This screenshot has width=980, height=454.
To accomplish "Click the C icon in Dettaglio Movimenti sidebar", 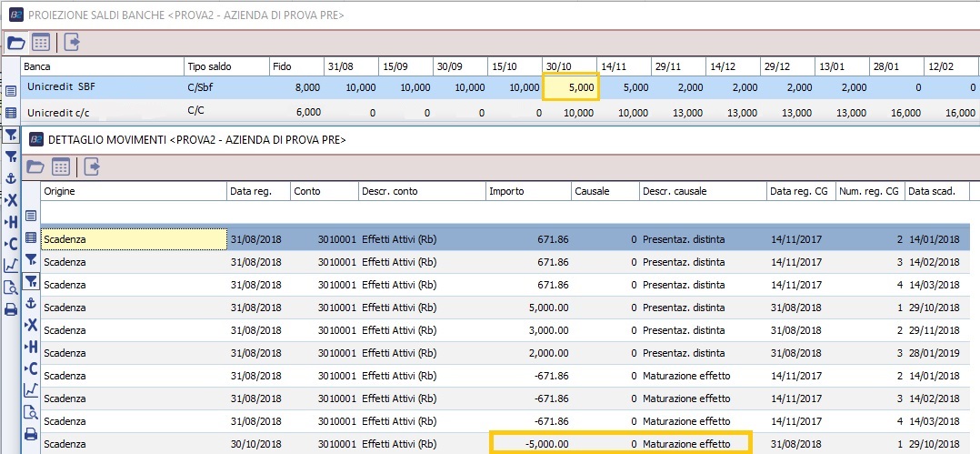I will pos(31,368).
